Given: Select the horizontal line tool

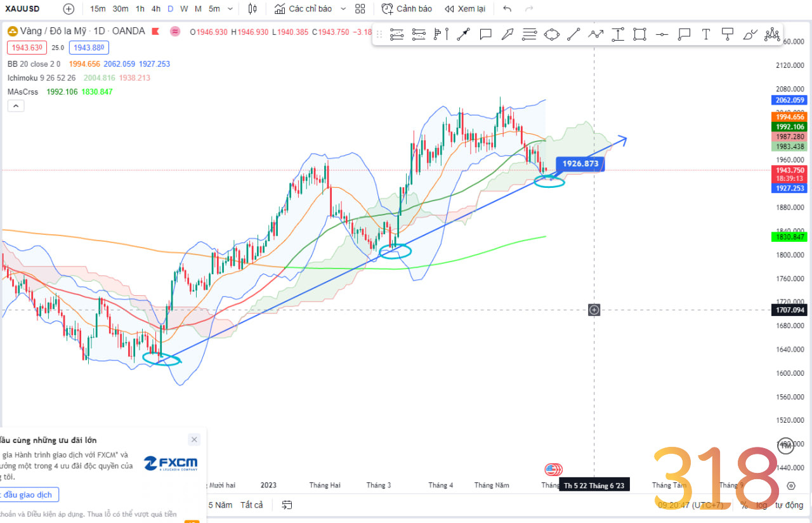Looking at the screenshot, I should coord(662,34).
